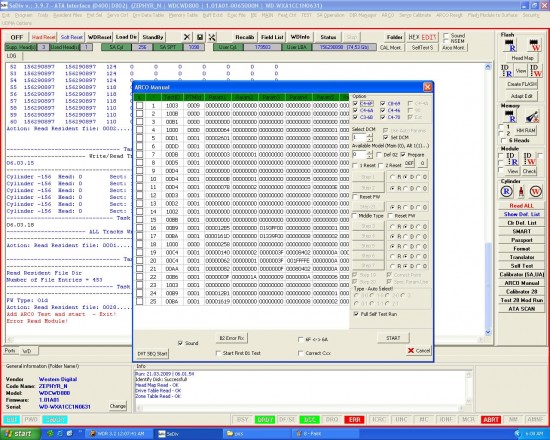550x440 pixels.
Task: Open the DIR Manager menu
Action: pyautogui.click(x=363, y=15)
